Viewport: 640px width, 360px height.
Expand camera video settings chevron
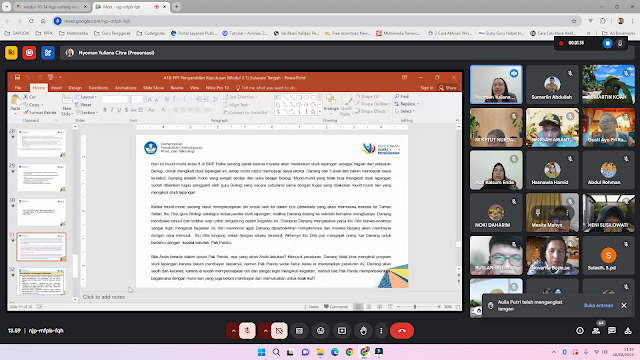265,331
